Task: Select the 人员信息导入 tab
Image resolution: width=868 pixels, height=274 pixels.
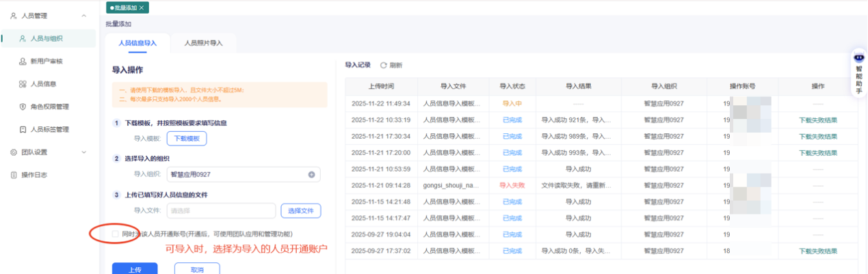Action: click(x=137, y=42)
